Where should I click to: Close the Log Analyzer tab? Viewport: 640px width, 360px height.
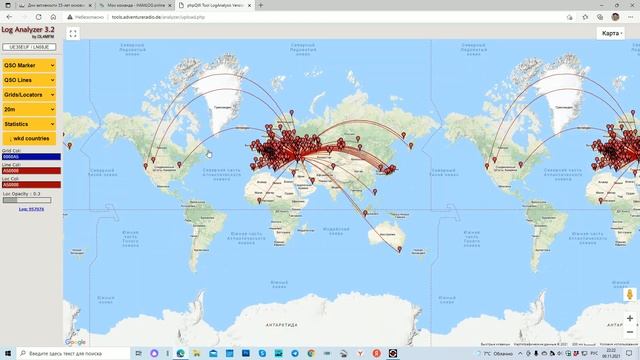point(249,5)
